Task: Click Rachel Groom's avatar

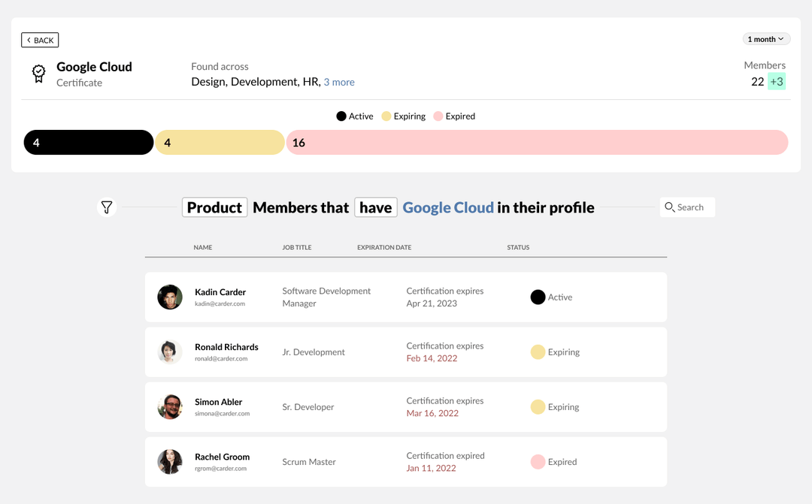Action: click(x=170, y=462)
